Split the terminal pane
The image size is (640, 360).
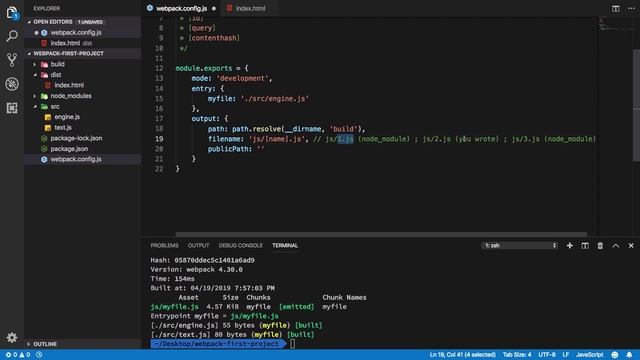[x=585, y=245]
